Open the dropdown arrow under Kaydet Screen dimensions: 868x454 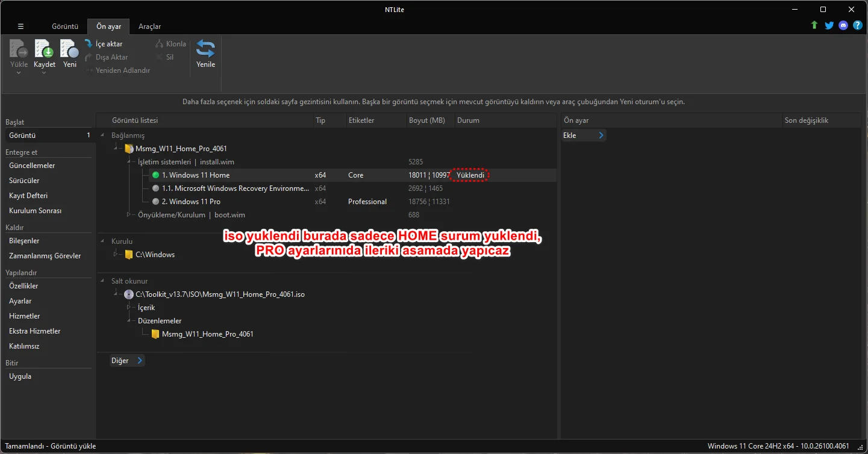click(x=45, y=73)
